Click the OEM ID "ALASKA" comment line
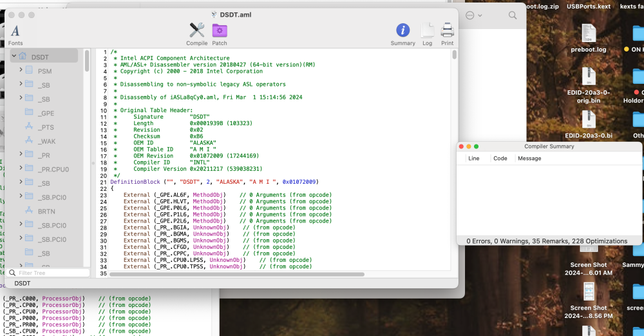Viewport: 644px width, 336px height. pos(165,143)
